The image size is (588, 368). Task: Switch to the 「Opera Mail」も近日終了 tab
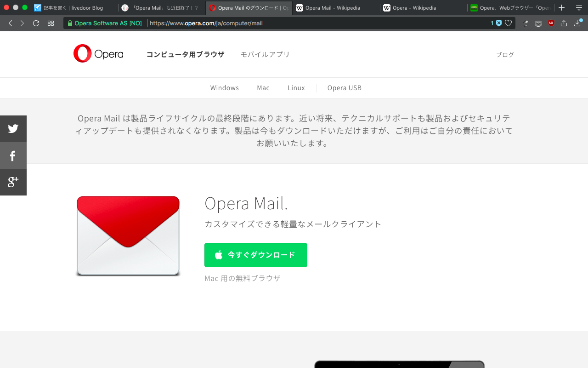click(x=161, y=8)
